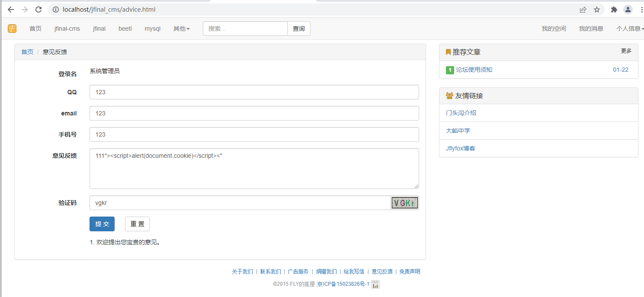The height and width of the screenshot is (297, 644).
Task: Click the site info icon in address bar
Action: (55, 10)
